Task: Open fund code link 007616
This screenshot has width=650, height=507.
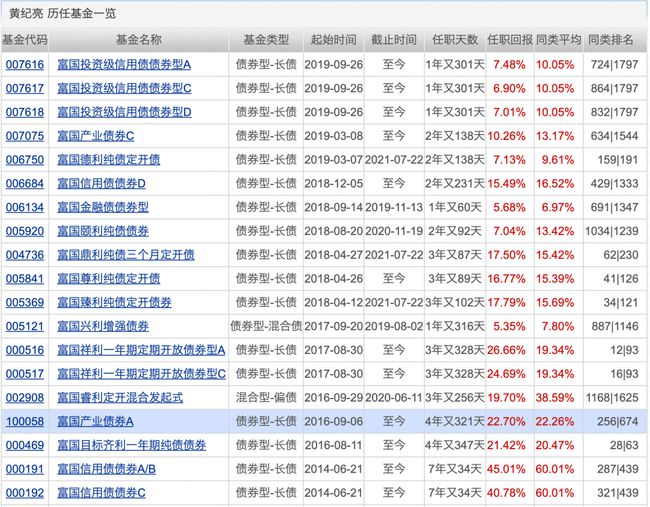Action: click(x=25, y=65)
